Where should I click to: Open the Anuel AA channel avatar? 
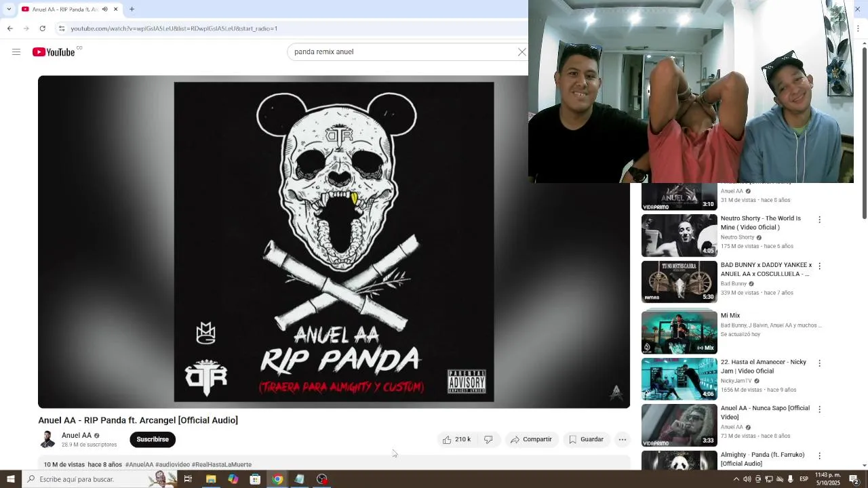[47, 439]
